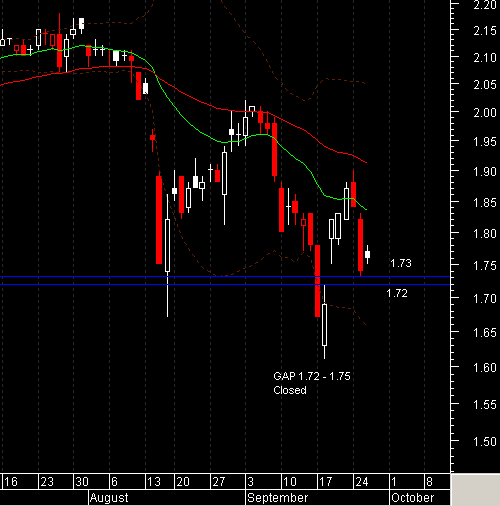Click date 13 on time axis
This screenshot has height=506, width=500.
point(154,482)
